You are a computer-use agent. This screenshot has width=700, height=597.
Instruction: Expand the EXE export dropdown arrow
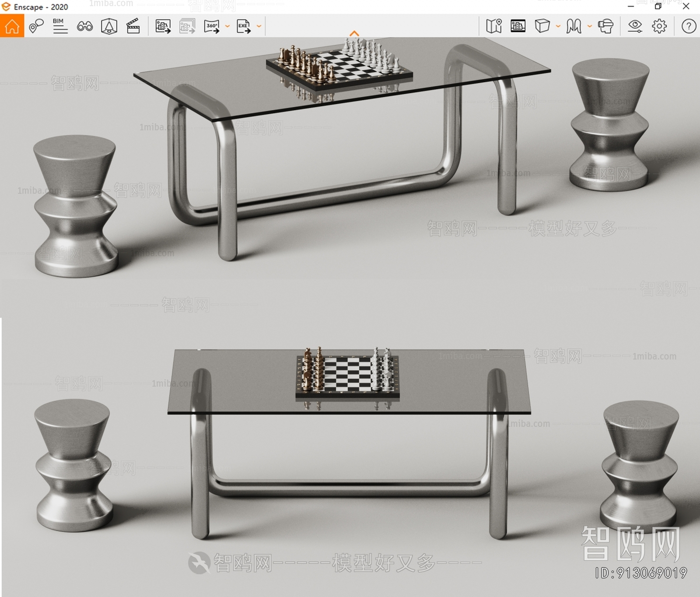(259, 26)
